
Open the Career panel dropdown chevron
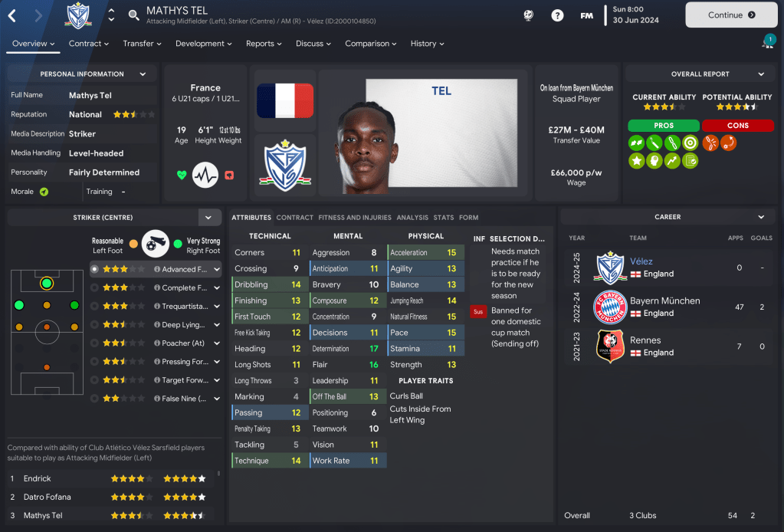point(761,217)
